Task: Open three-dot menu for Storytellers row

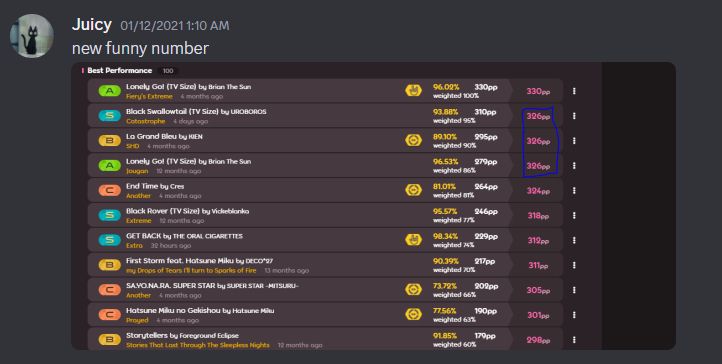Action: click(574, 340)
